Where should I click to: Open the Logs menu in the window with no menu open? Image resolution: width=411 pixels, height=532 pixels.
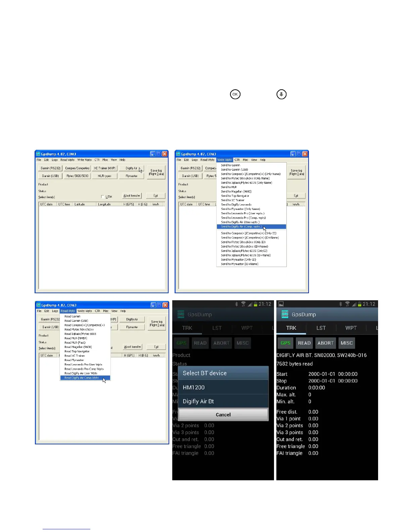[x=55, y=160]
